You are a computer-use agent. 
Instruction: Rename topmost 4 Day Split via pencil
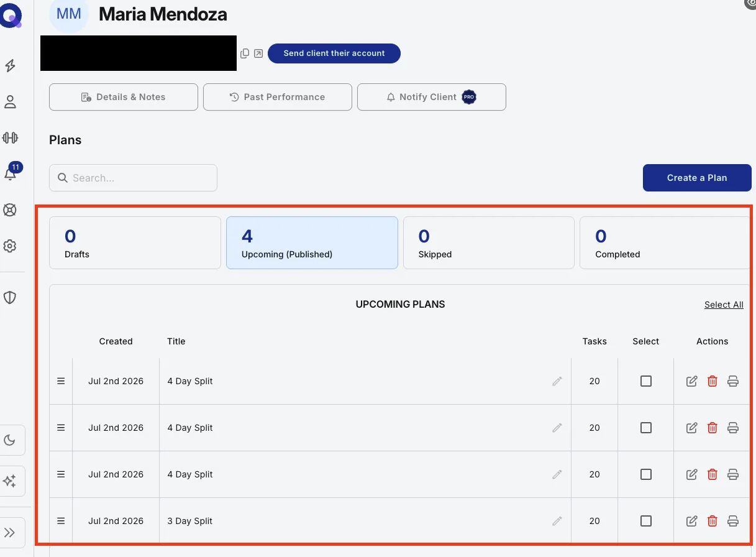point(557,381)
